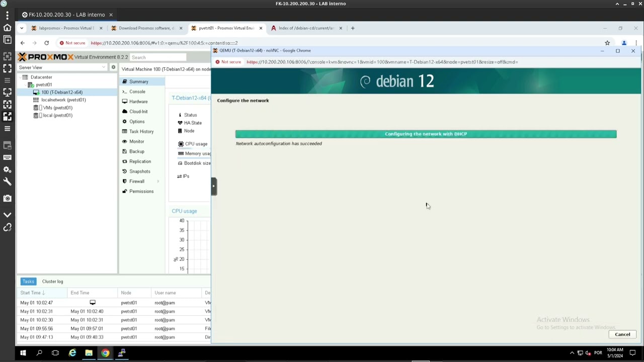Click the DHCP network configuration progress bar
The height and width of the screenshot is (362, 644).
[x=426, y=134]
